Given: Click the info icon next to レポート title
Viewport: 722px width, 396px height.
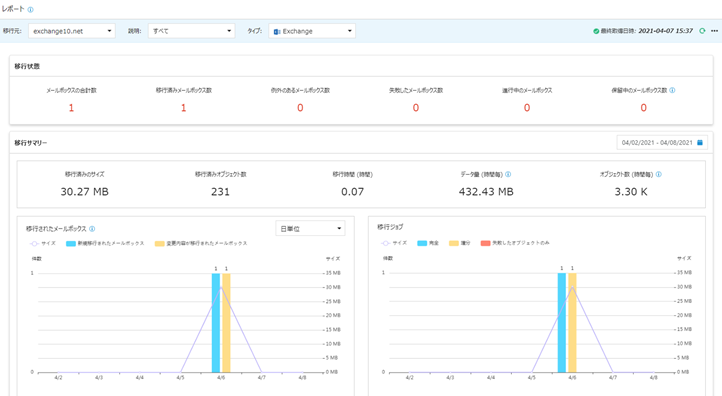Looking at the screenshot, I should (x=30, y=10).
